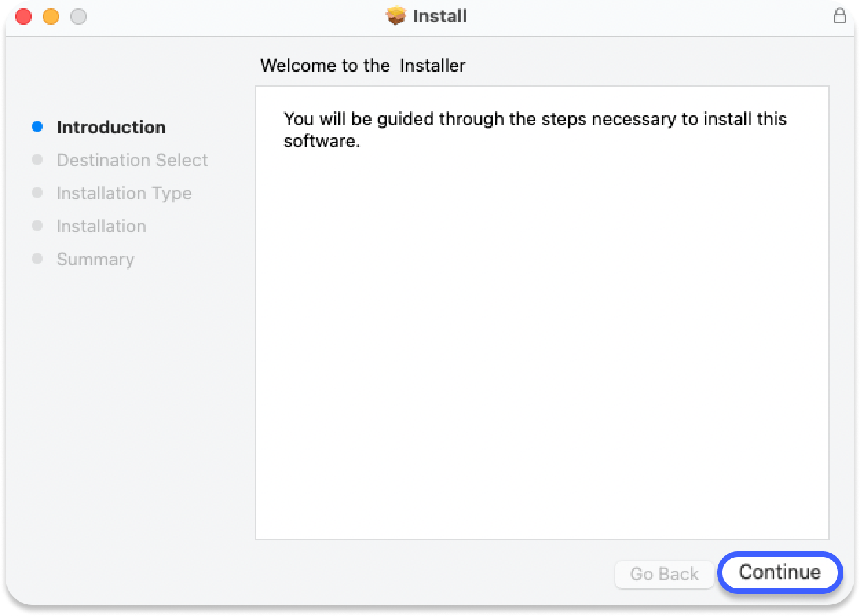Click the gray dot beside Installation Type
This screenshot has width=860, height=616.
(x=38, y=193)
